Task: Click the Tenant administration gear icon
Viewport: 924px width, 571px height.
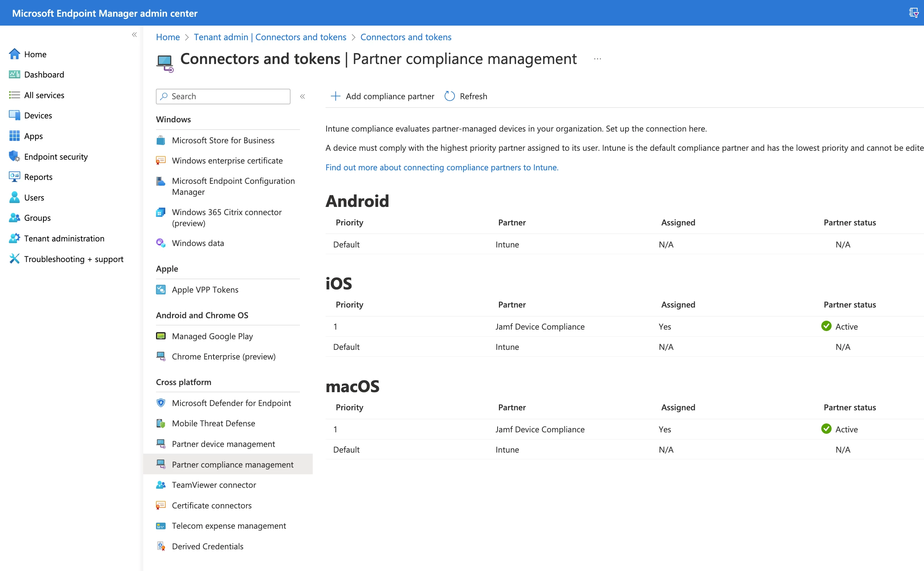Action: click(14, 238)
